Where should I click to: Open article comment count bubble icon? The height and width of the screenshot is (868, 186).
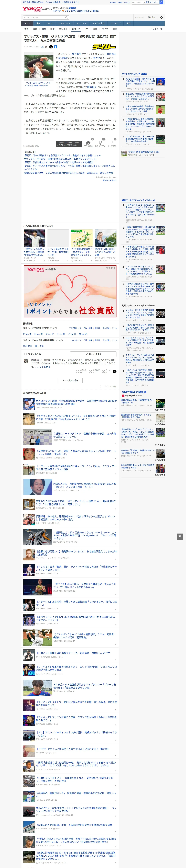(43, 47)
